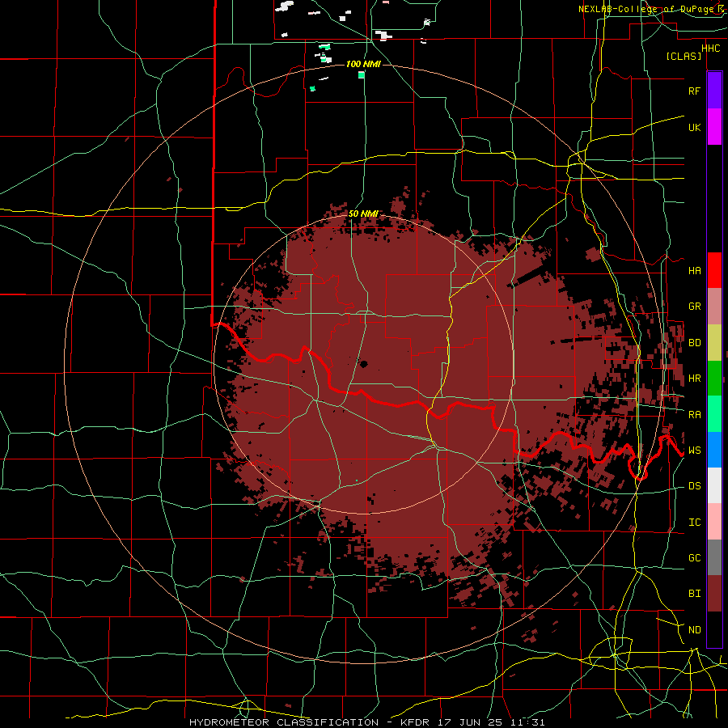
Task: Click the BI dark-red legend swatch
Action: tap(714, 594)
